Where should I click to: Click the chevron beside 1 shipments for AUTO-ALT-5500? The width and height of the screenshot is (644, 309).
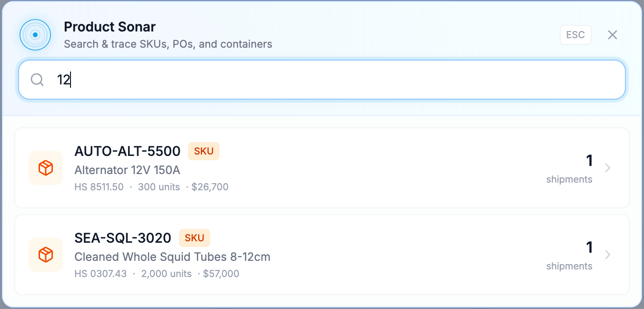pyautogui.click(x=608, y=168)
